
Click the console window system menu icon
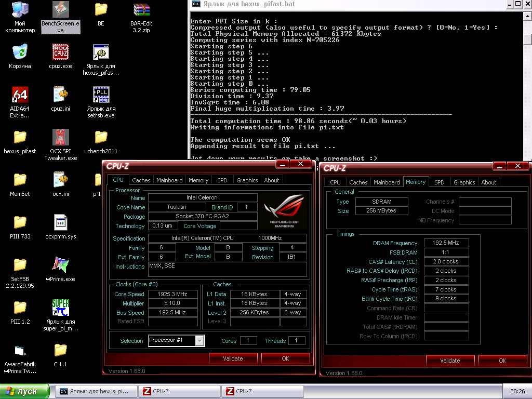click(196, 4)
